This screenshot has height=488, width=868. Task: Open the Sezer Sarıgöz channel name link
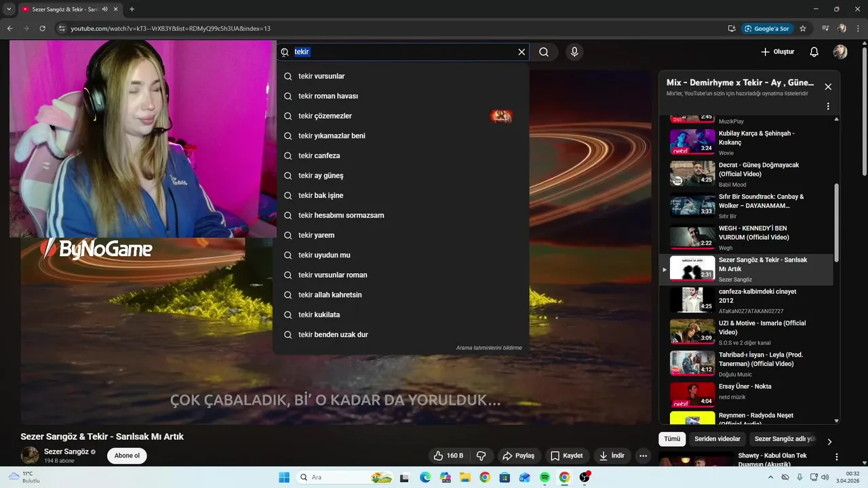[66, 451]
